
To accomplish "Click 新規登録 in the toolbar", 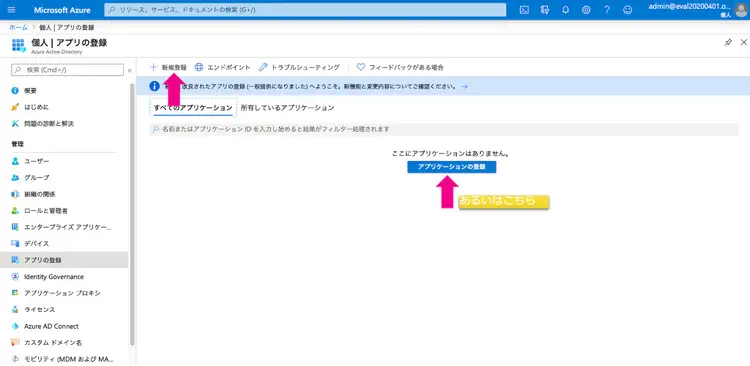I will pos(168,67).
